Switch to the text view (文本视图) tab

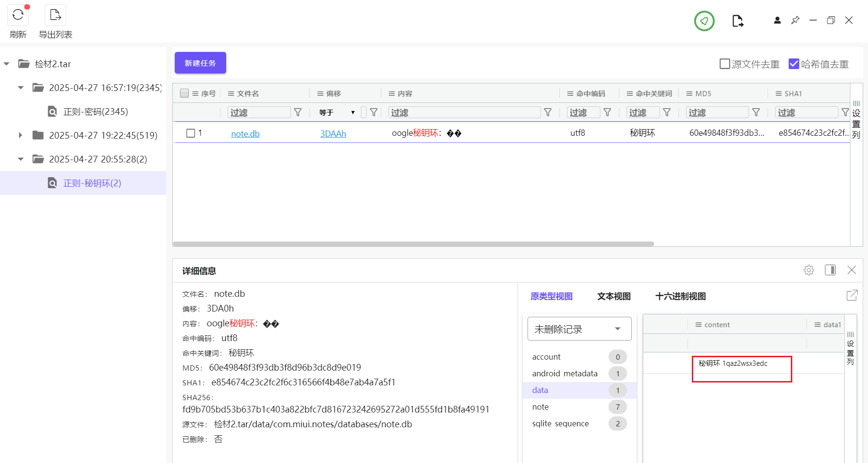pyautogui.click(x=614, y=296)
